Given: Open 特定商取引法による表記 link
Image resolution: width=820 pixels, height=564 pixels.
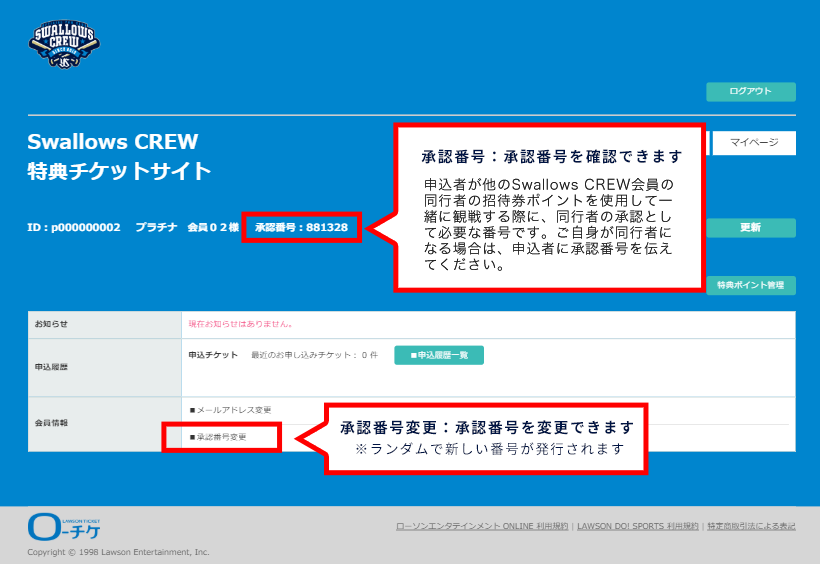Looking at the screenshot, I should pos(751,526).
